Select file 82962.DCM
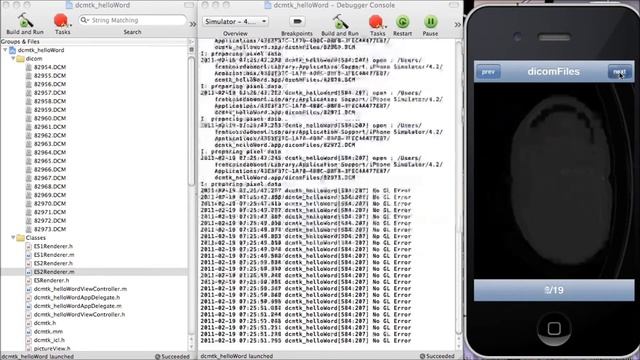The width and height of the screenshot is (640, 360). pos(50,135)
